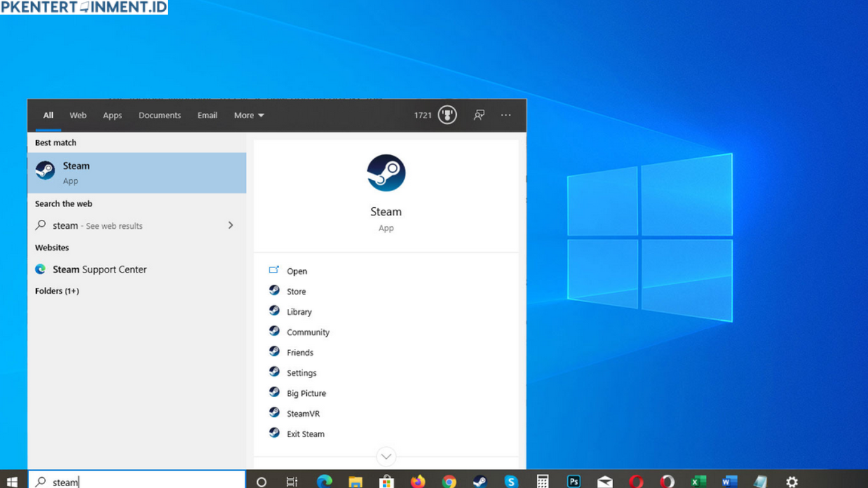Open Skype from the taskbar
The height and width of the screenshot is (488, 868).
[512, 482]
